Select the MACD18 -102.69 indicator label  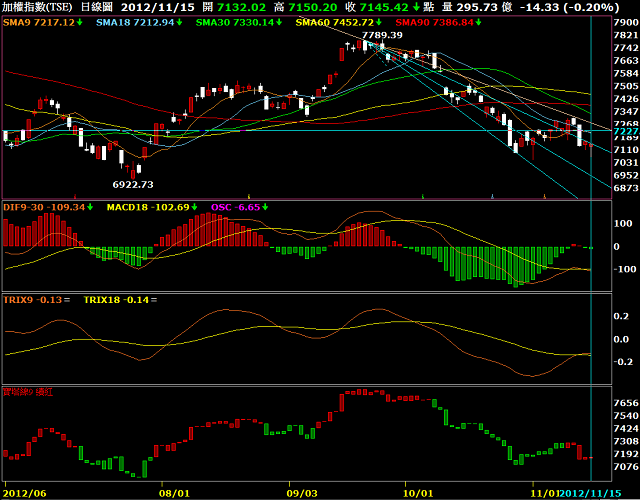[x=148, y=207]
